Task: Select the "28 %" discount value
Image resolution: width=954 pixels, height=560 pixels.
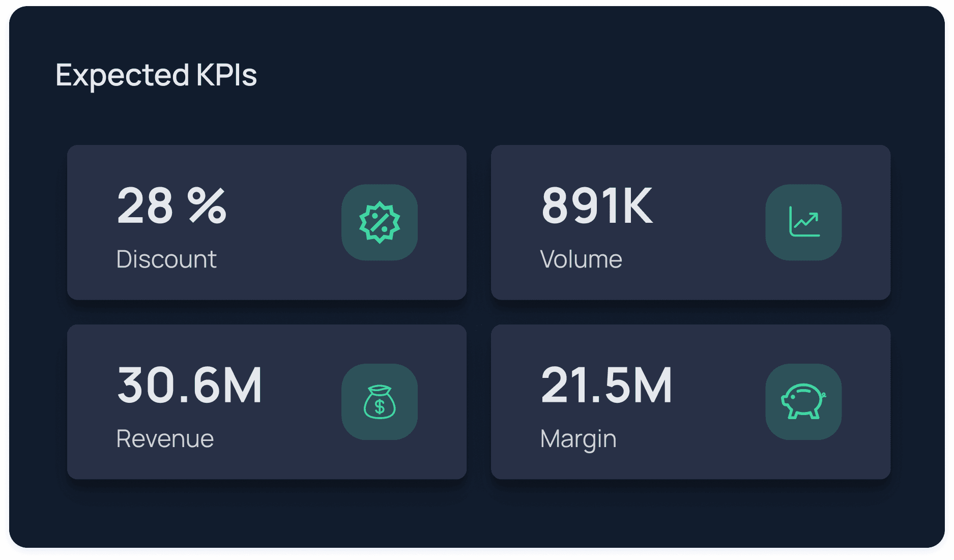Action: [171, 205]
